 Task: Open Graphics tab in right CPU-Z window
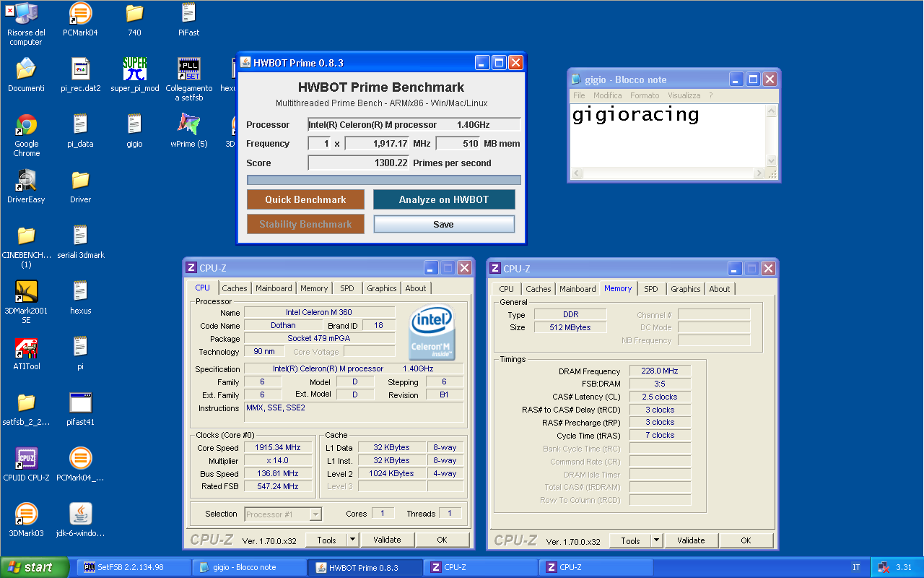685,289
